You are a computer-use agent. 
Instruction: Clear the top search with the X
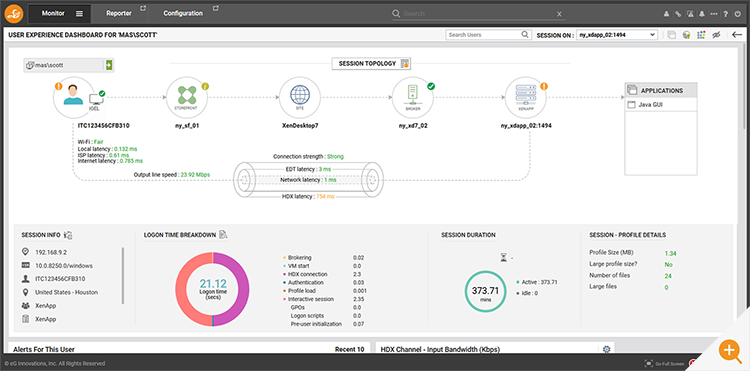click(559, 14)
